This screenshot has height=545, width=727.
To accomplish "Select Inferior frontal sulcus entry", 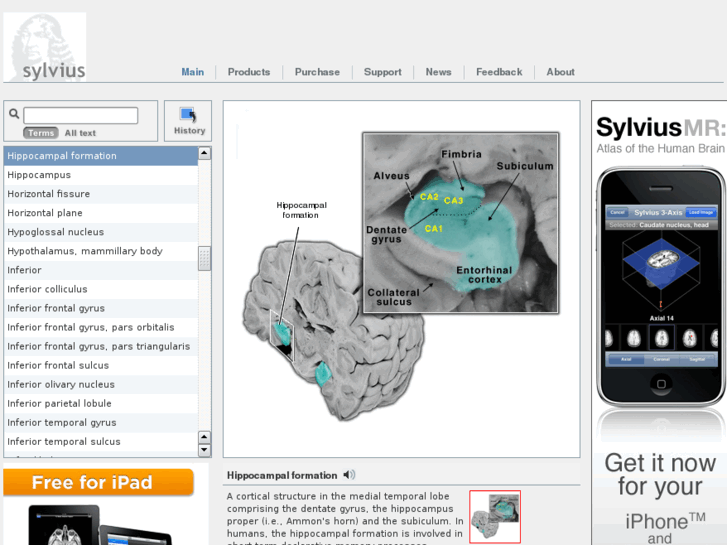I will [101, 365].
